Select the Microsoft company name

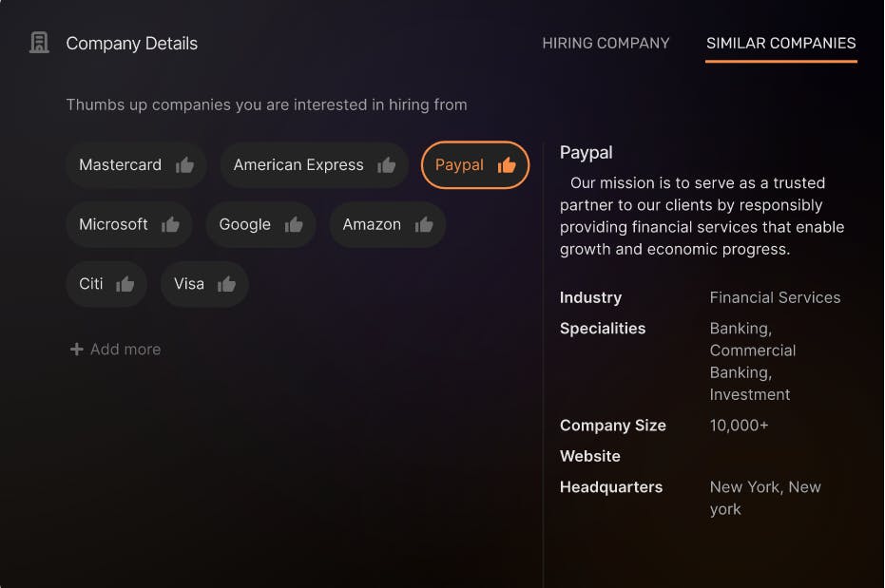coord(113,225)
